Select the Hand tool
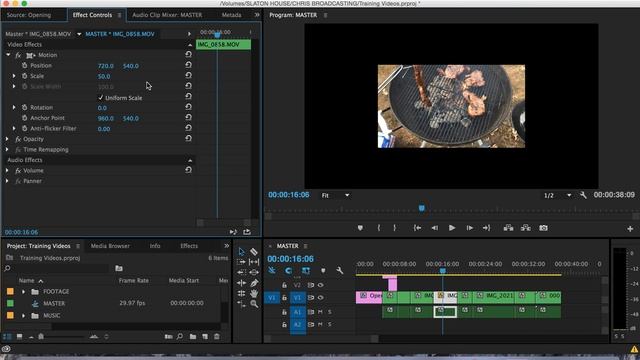The width and height of the screenshot is (640, 360). pos(254,293)
